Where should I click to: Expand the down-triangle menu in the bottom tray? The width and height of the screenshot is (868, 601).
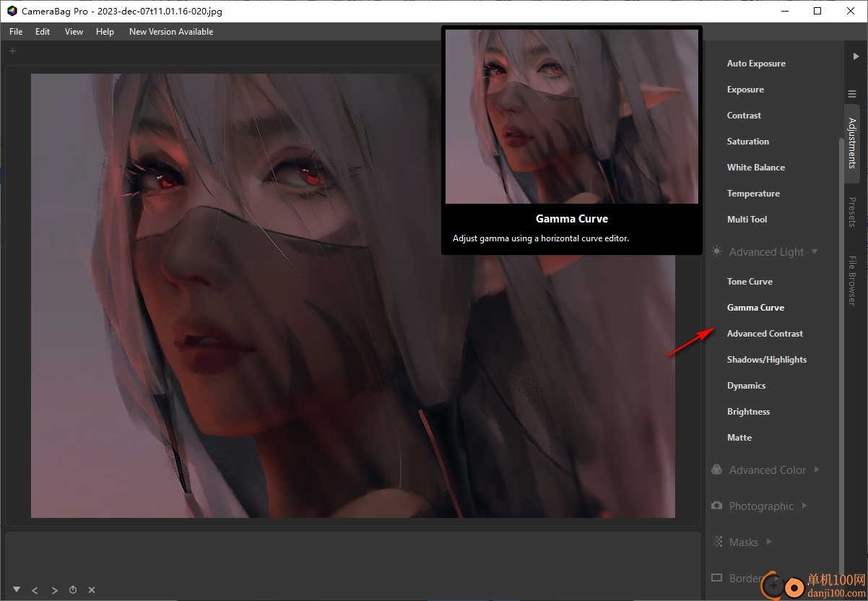(16, 589)
